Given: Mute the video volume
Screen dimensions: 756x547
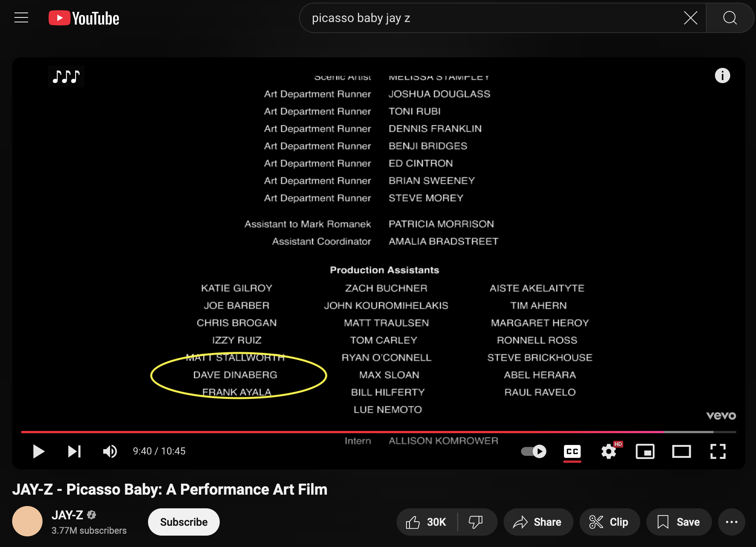Looking at the screenshot, I should point(110,451).
